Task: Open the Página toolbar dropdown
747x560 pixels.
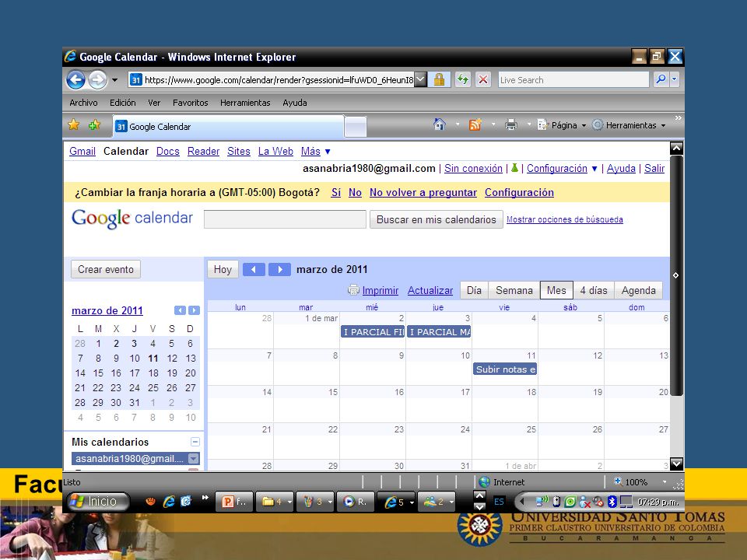Action: click(x=562, y=125)
